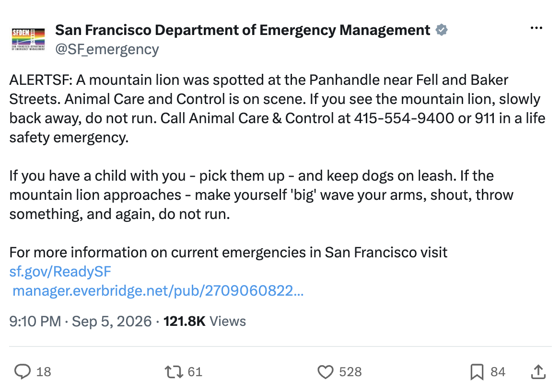Image resolution: width=560 pixels, height=392 pixels.
Task: Open the share upload arrow icon
Action: click(x=538, y=372)
